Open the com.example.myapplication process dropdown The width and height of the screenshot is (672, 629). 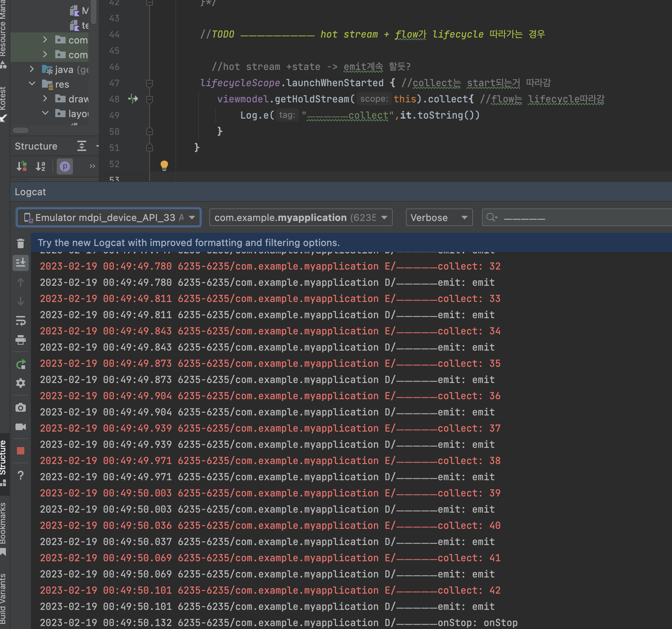pos(301,218)
